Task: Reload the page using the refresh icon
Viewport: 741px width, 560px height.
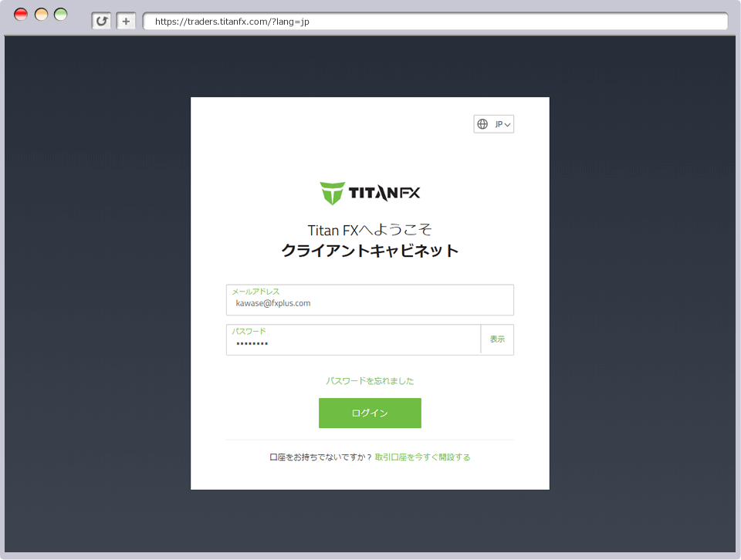Action: tap(101, 21)
